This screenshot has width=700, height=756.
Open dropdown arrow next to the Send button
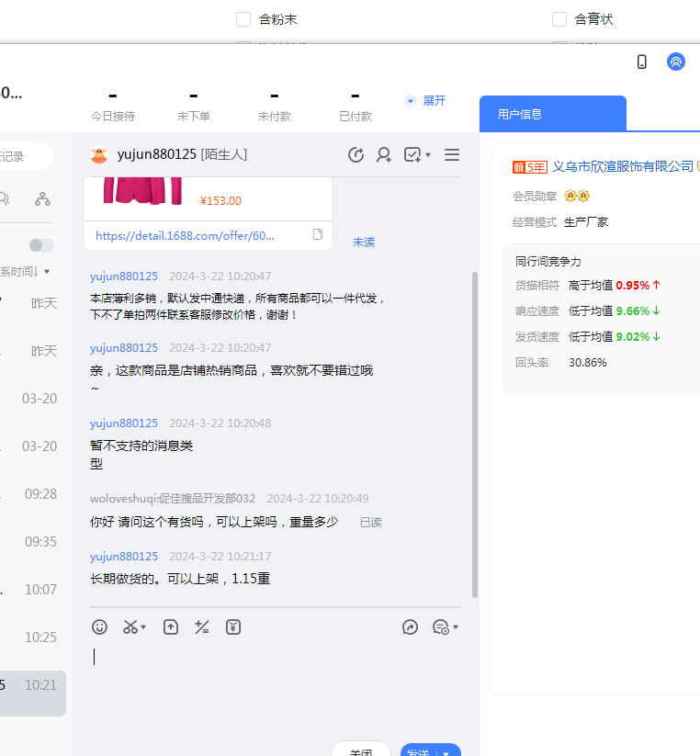click(447, 752)
